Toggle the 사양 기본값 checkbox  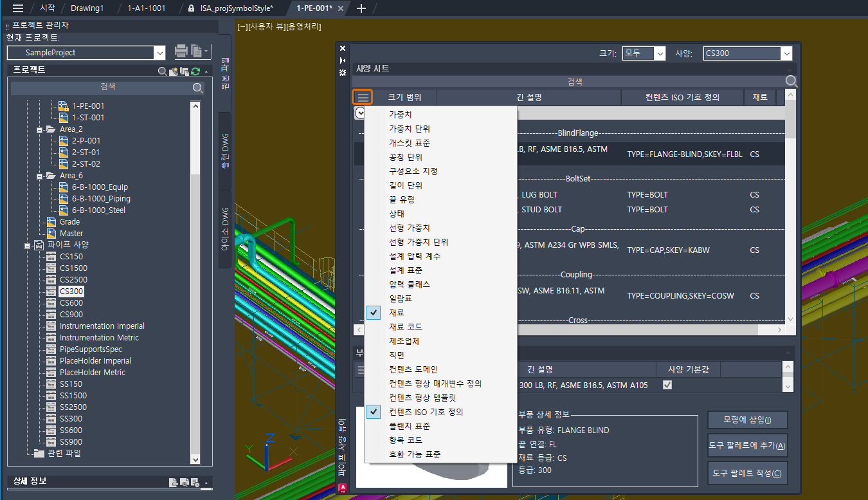tap(667, 385)
